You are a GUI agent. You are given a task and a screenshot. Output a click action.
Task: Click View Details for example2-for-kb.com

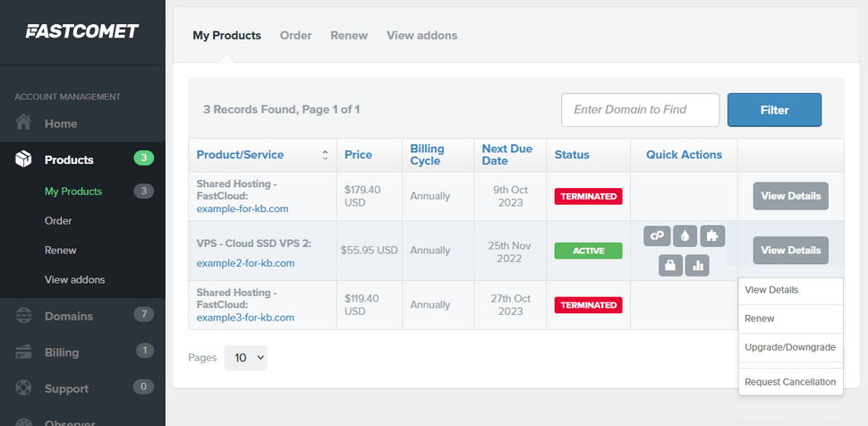click(790, 251)
